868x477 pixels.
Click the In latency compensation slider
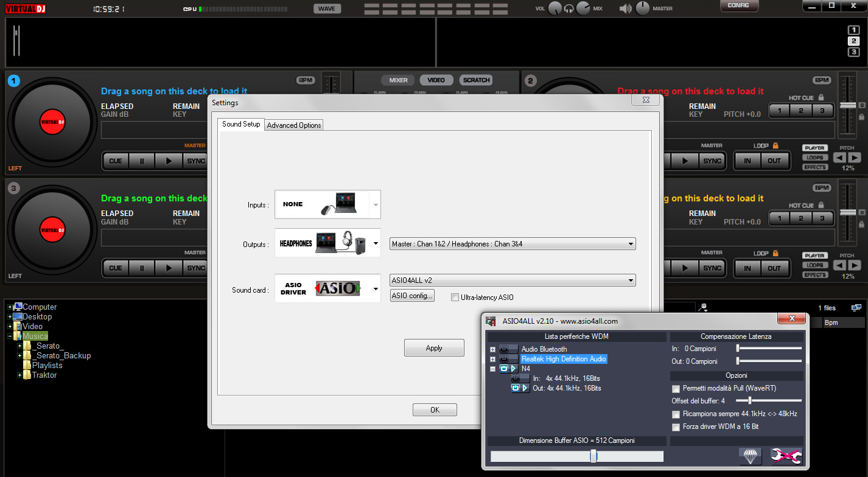point(769,348)
